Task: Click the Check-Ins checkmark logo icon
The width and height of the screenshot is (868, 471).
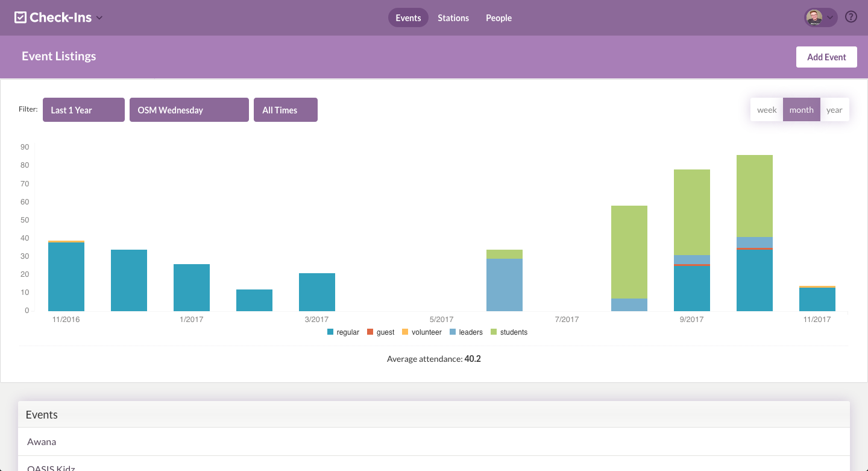Action: click(20, 17)
